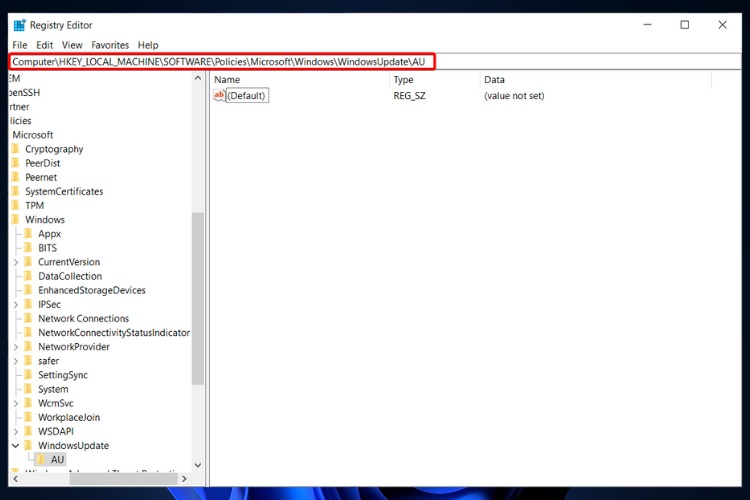Open the Edit menu
The image size is (750, 500).
pyautogui.click(x=44, y=45)
